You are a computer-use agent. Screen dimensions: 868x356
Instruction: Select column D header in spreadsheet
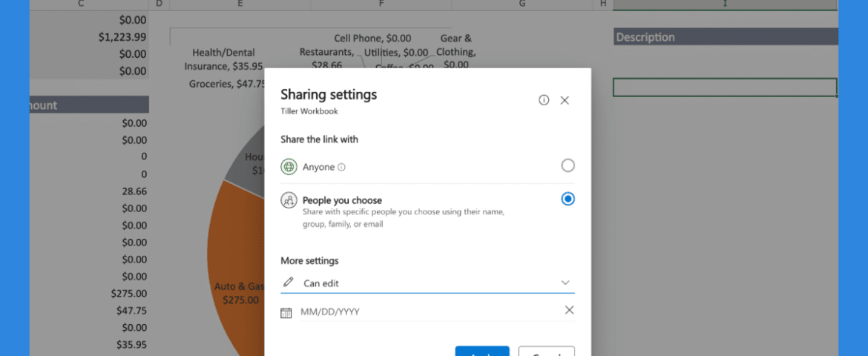point(160,4)
